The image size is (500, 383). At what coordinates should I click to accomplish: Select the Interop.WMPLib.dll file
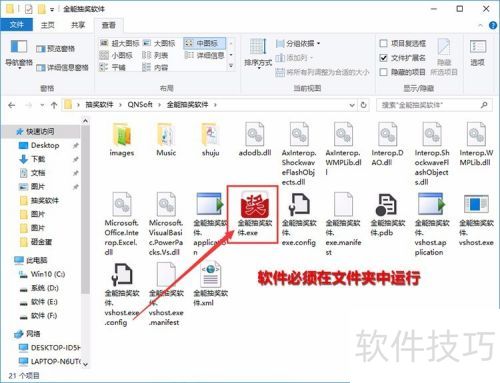point(476,144)
